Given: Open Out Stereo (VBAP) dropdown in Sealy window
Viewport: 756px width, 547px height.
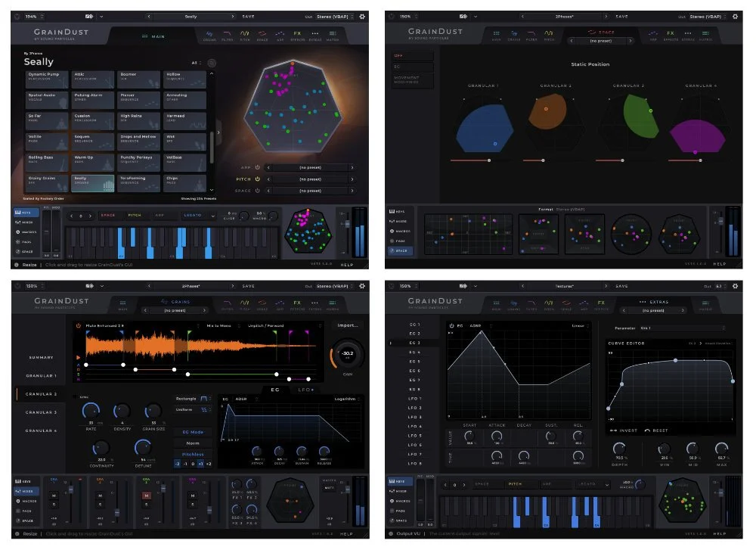Looking at the screenshot, I should [336, 17].
